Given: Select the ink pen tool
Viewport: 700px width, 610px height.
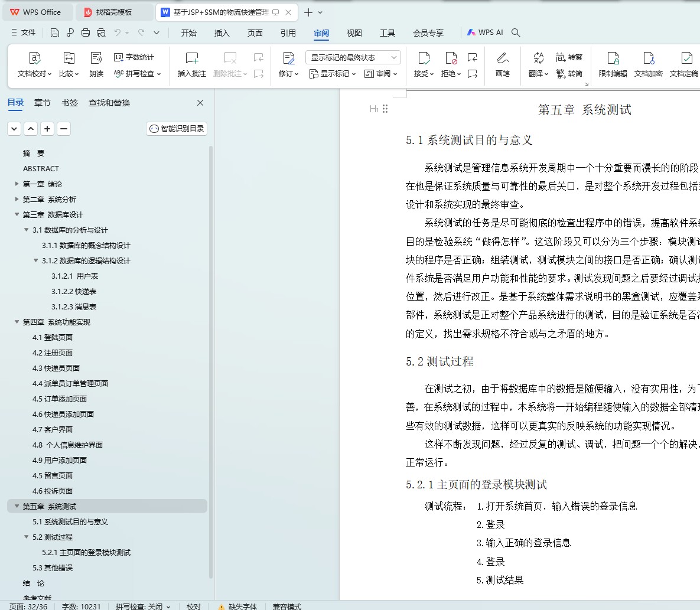Looking at the screenshot, I should [502, 65].
